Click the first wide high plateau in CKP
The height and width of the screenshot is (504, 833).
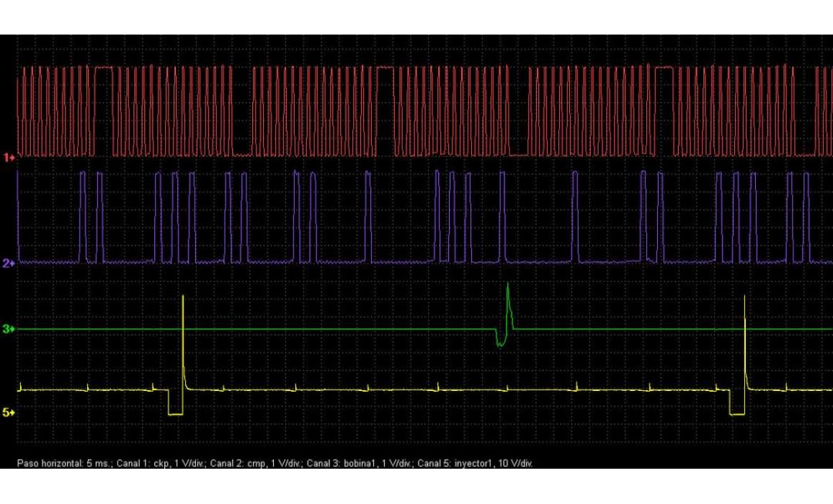click(104, 68)
